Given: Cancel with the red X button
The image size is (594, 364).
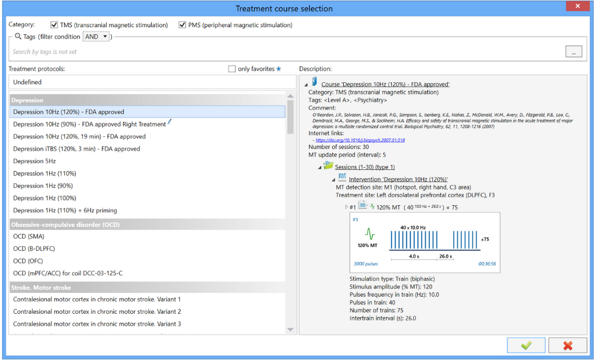Looking at the screenshot, I should 568,345.
